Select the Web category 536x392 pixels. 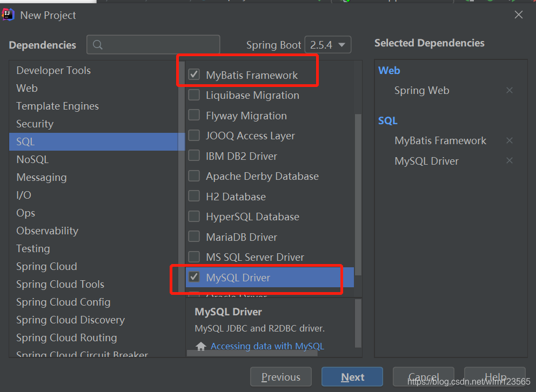click(x=97, y=88)
